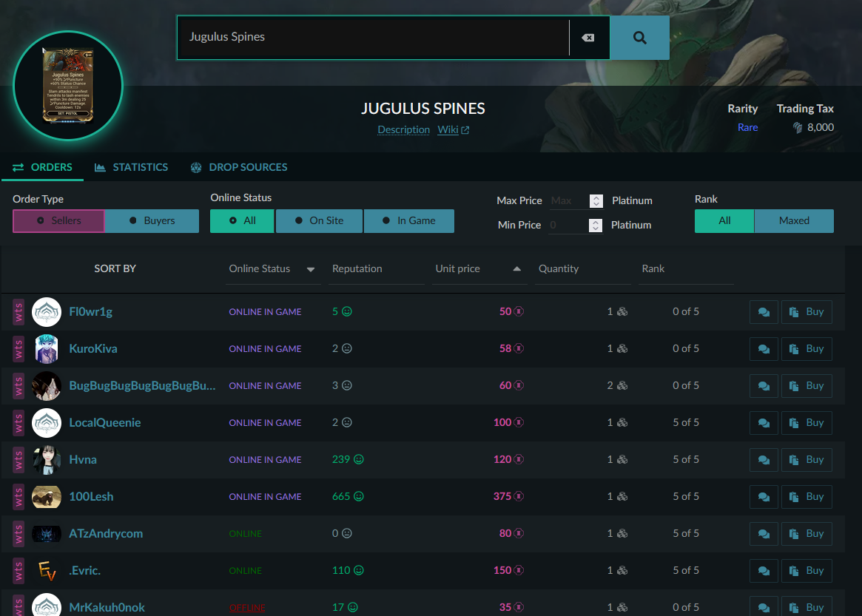Sort orders by Reputation
The image size is (862, 616).
(x=376, y=268)
